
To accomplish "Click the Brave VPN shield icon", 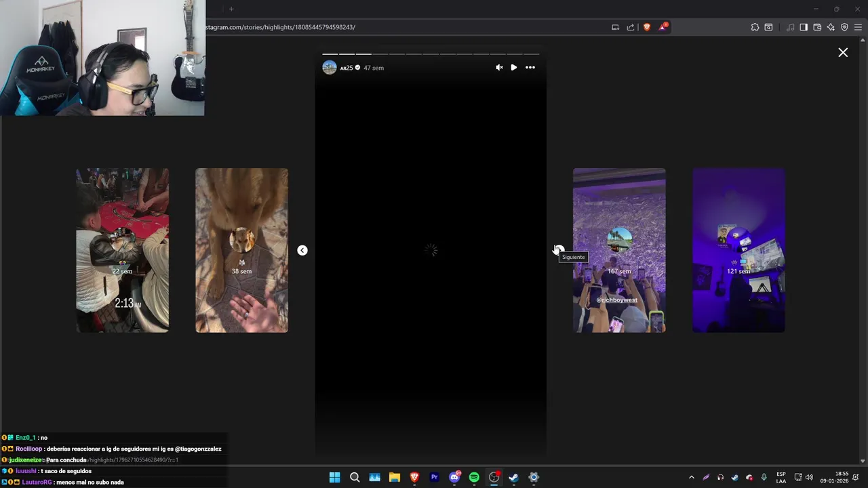I will point(844,27).
